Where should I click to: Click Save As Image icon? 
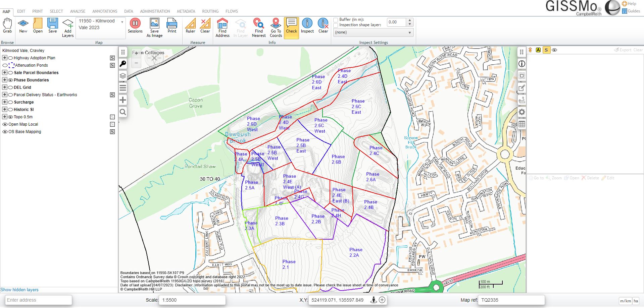[x=154, y=27]
